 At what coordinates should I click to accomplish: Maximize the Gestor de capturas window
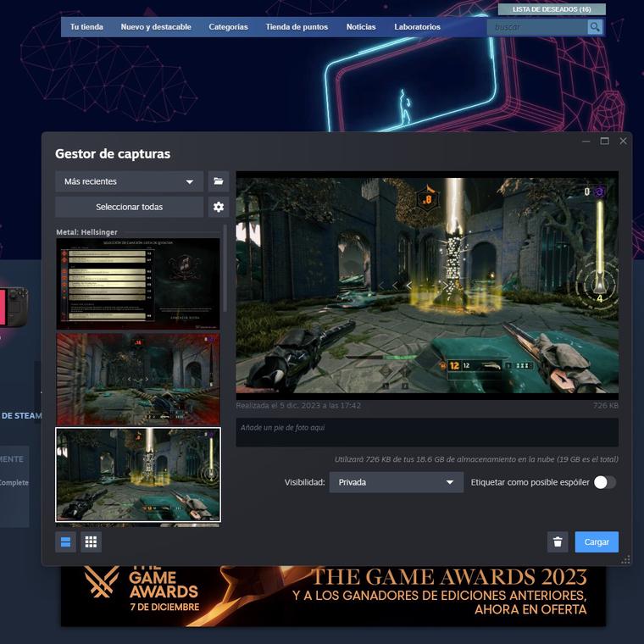[604, 141]
